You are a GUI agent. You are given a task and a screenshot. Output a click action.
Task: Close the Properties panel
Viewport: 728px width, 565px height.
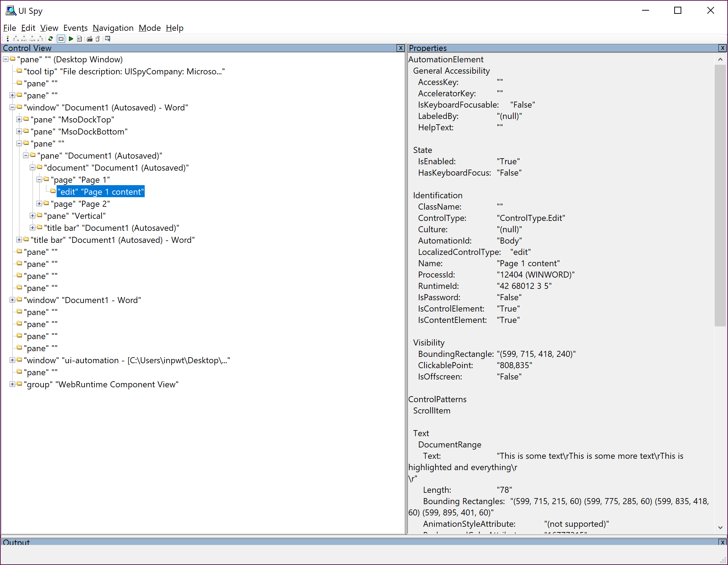[x=722, y=48]
